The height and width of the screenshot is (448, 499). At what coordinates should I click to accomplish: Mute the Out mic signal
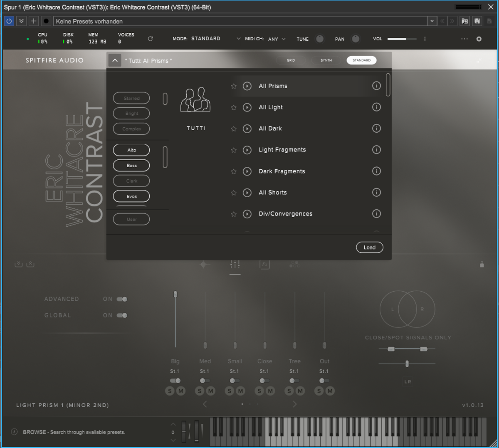(x=330, y=391)
